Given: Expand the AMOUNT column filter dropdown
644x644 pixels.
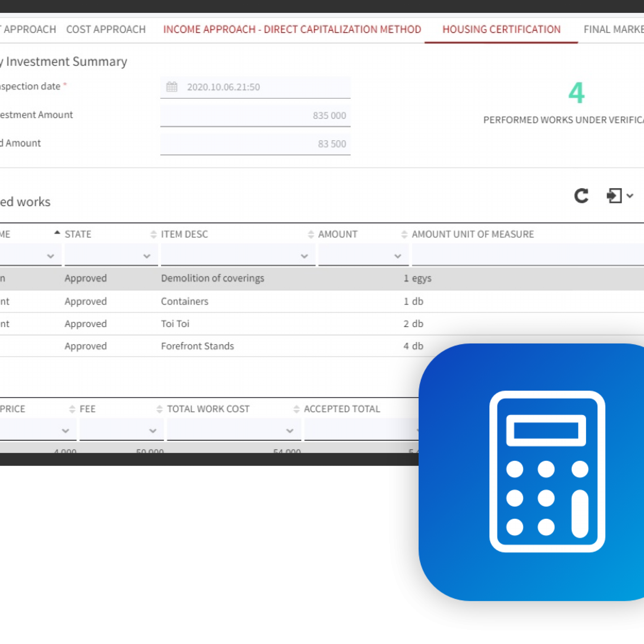Looking at the screenshot, I should coord(397,256).
